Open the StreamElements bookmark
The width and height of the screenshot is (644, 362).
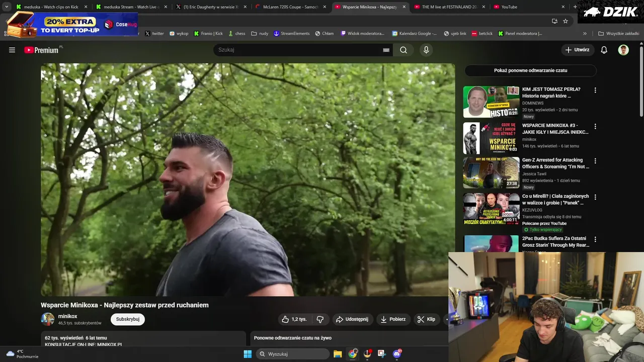292,33
